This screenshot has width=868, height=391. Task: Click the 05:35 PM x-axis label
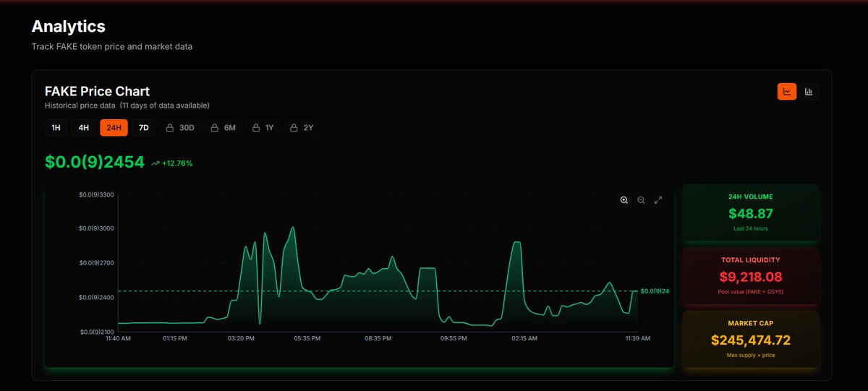pyautogui.click(x=307, y=338)
